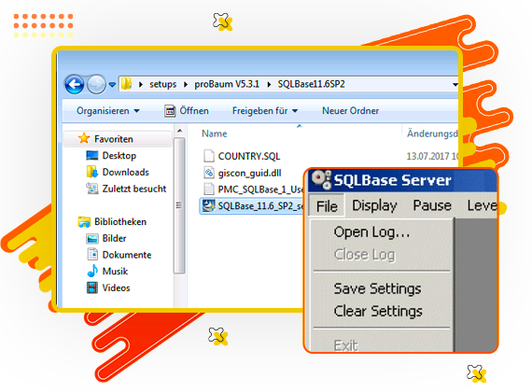Open the Organisieren dropdown menu
Image resolution: width=532 pixels, height=392 pixels.
108,111
